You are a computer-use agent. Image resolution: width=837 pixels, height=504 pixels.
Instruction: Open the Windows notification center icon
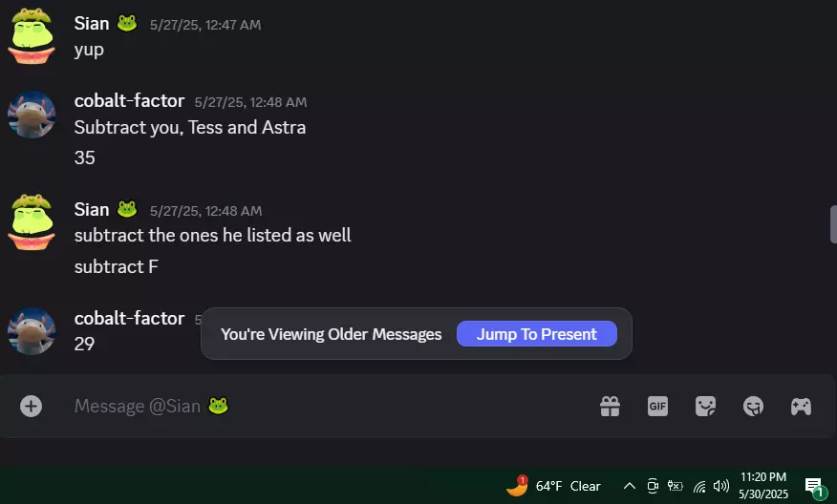[815, 487]
